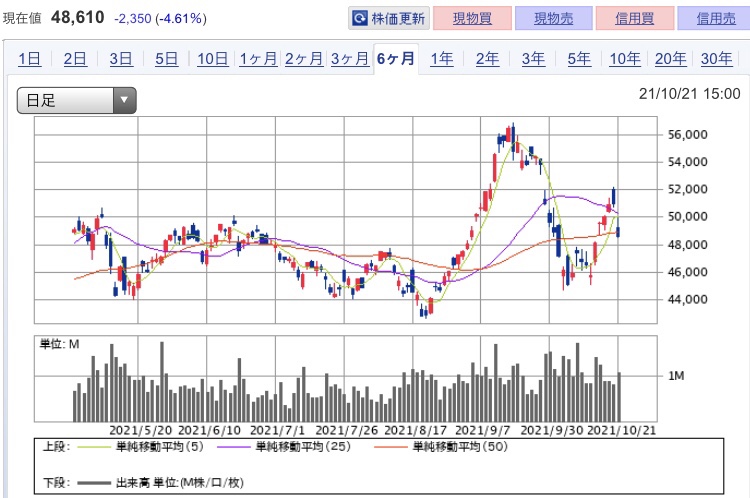Click the 1M volume axis label
The width and height of the screenshot is (750, 498).
[x=676, y=376]
